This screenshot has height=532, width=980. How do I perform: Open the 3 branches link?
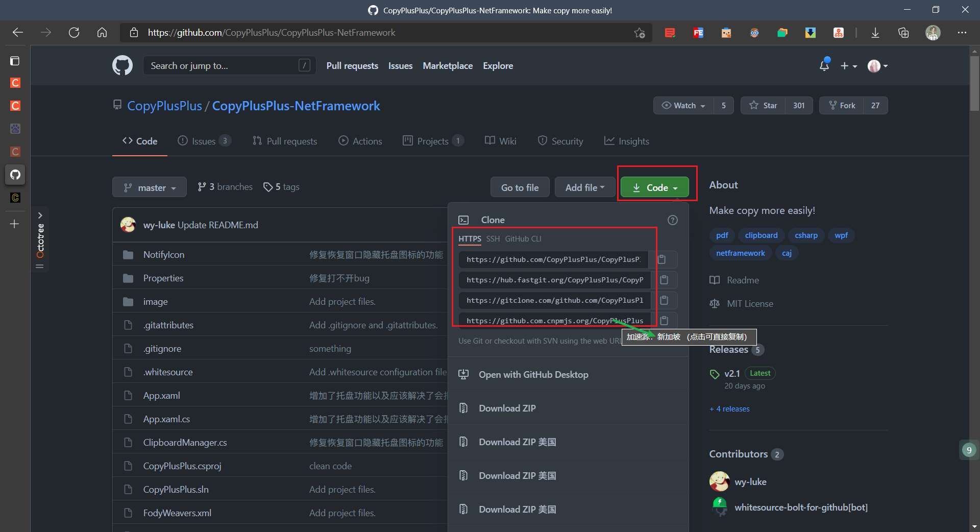225,187
